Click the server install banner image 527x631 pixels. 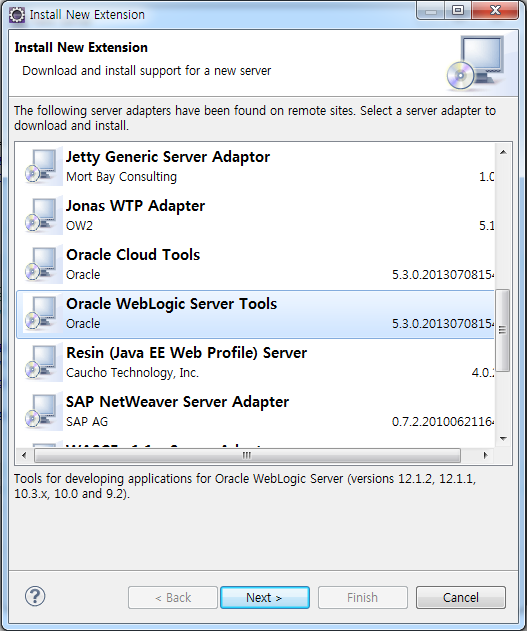(x=476, y=62)
